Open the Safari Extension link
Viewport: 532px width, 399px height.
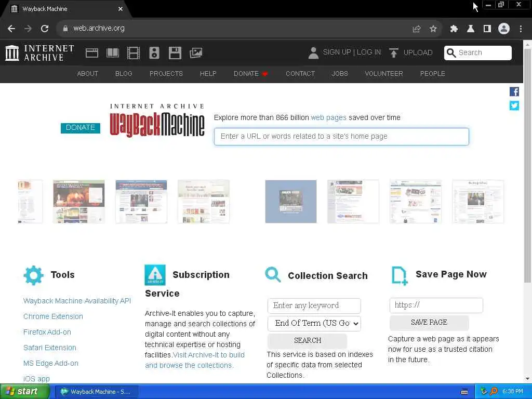coord(49,348)
